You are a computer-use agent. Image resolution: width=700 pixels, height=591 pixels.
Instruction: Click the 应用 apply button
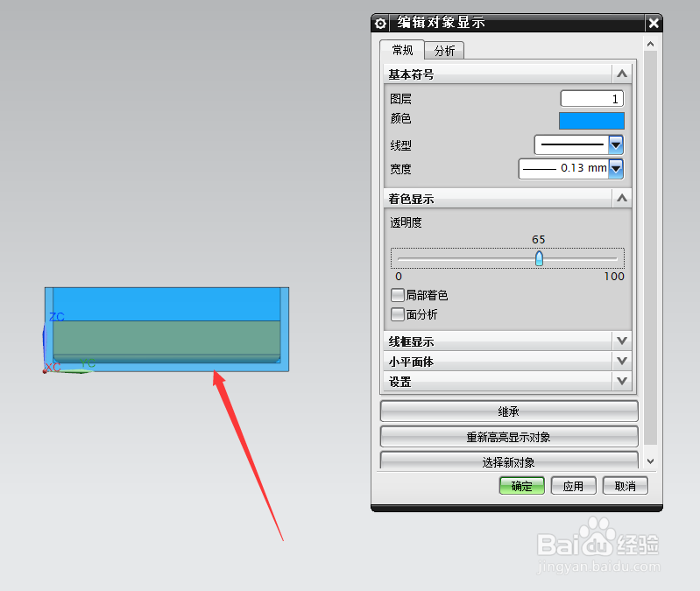(x=574, y=486)
